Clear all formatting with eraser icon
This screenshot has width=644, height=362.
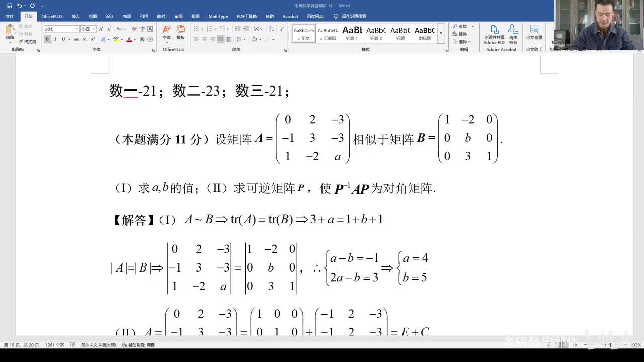point(135,29)
